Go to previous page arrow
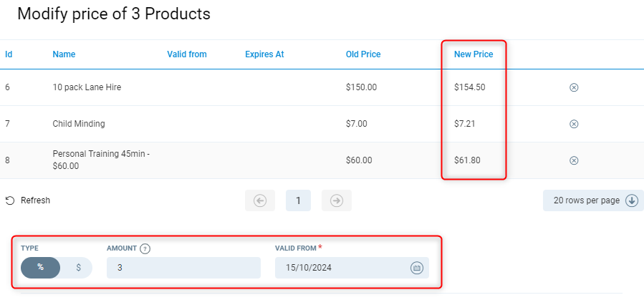The width and height of the screenshot is (644, 305). point(260,200)
